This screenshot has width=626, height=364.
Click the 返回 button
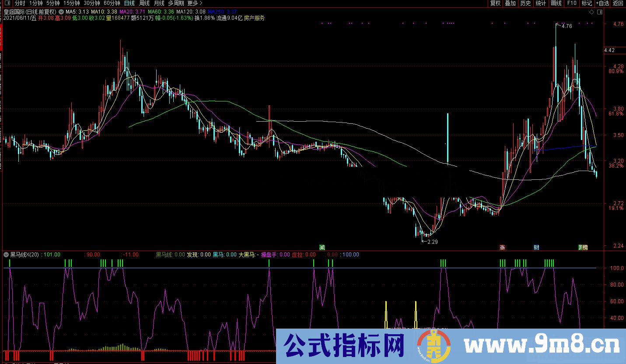[618, 3]
